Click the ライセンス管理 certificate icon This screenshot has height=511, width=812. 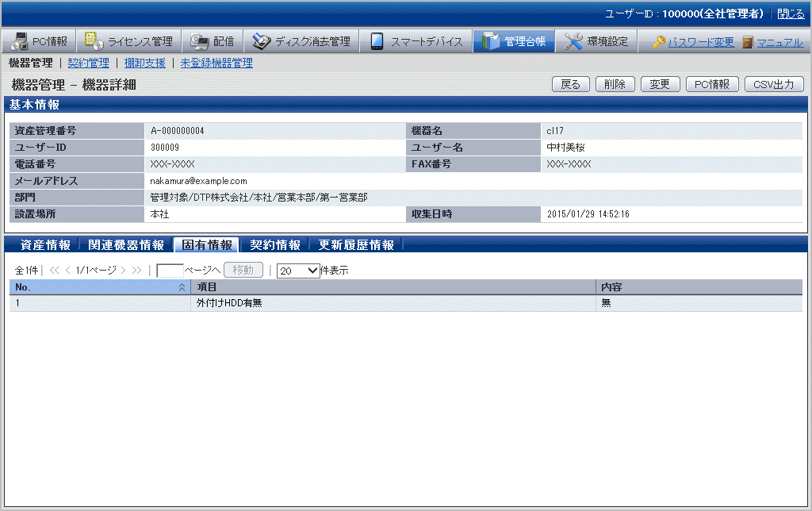94,41
